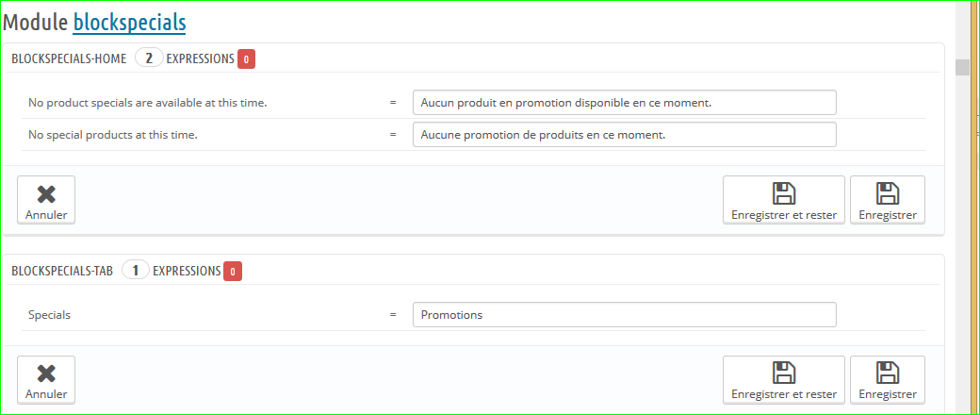Click floppy icon of first Enregistrer et rester
This screenshot has height=415, width=980.
click(783, 193)
